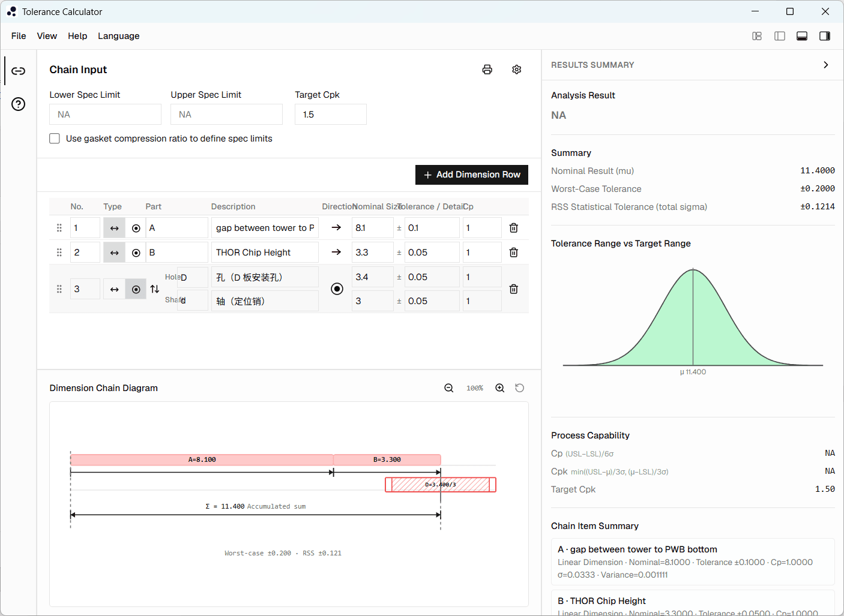The height and width of the screenshot is (616, 844).
Task: Toggle the left sidebar layout icon
Action: tap(780, 36)
